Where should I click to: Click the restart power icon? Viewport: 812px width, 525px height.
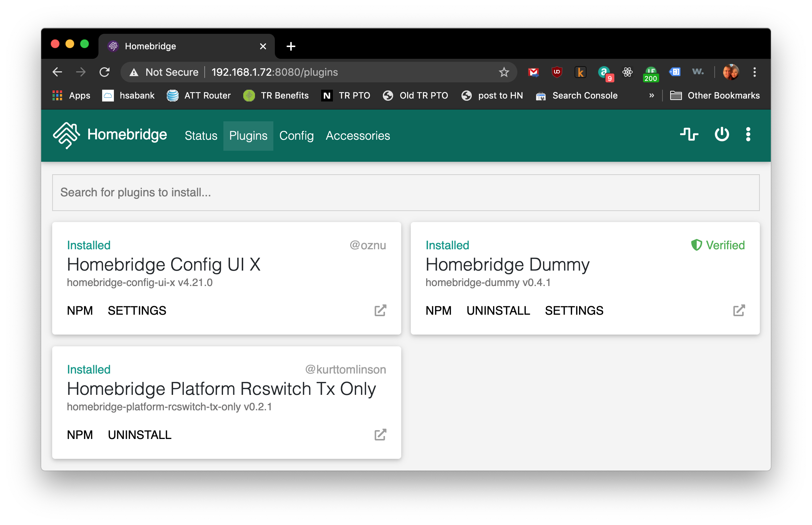pos(722,135)
